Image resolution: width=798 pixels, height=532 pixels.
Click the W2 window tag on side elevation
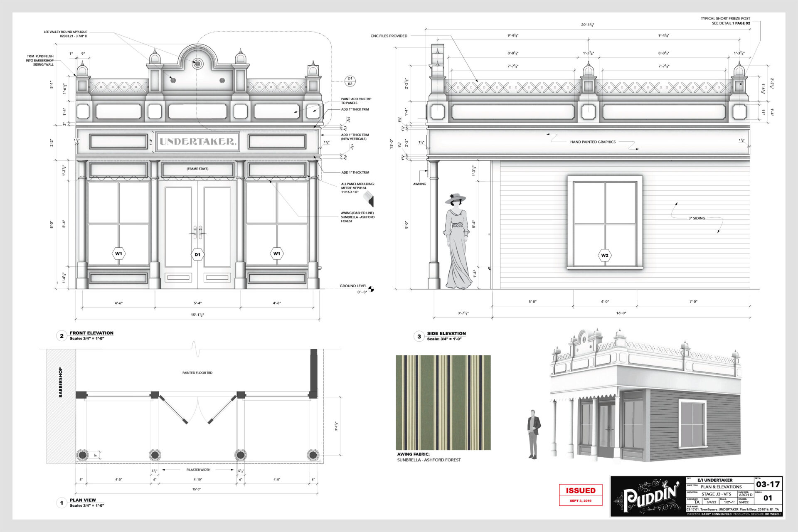coord(605,256)
